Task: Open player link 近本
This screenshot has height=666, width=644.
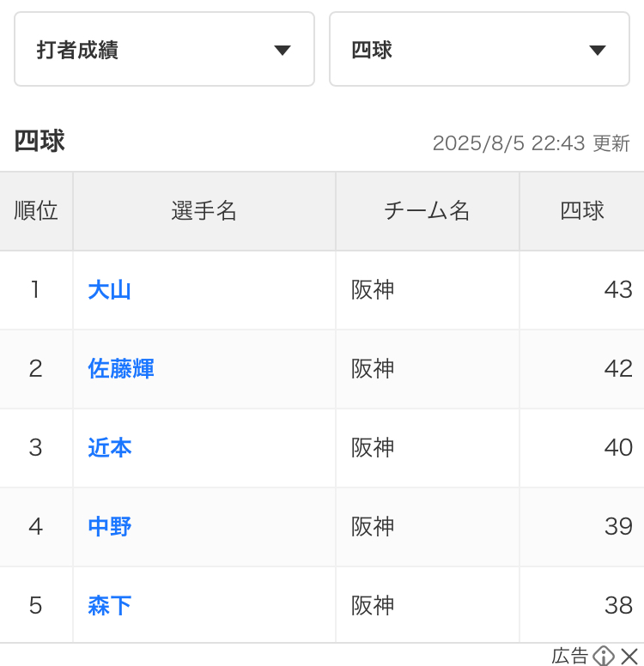Action: (109, 448)
